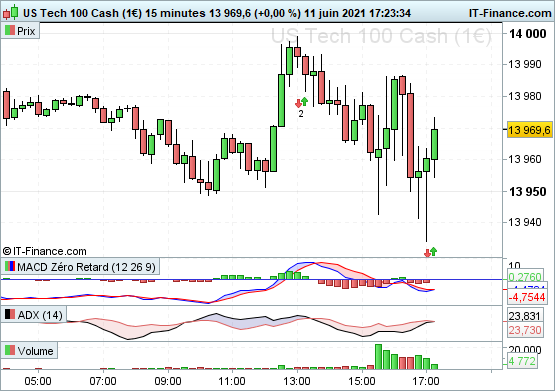Click the 13 990 price axis label
The width and height of the screenshot is (555, 391).
pyautogui.click(x=525, y=64)
